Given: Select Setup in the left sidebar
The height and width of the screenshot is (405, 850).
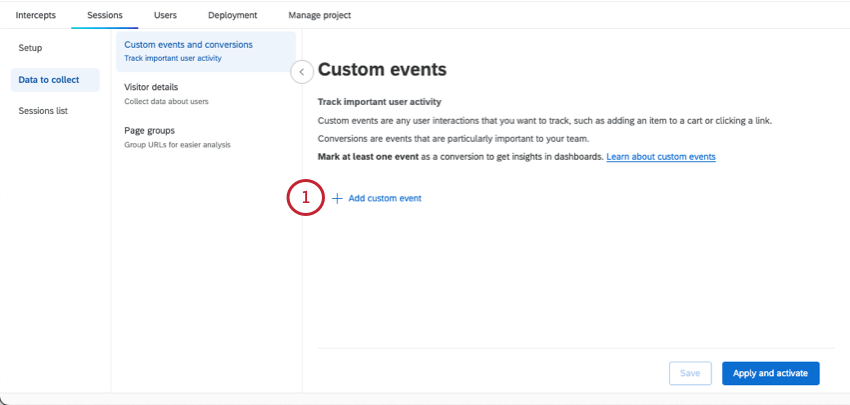Looking at the screenshot, I should [30, 48].
